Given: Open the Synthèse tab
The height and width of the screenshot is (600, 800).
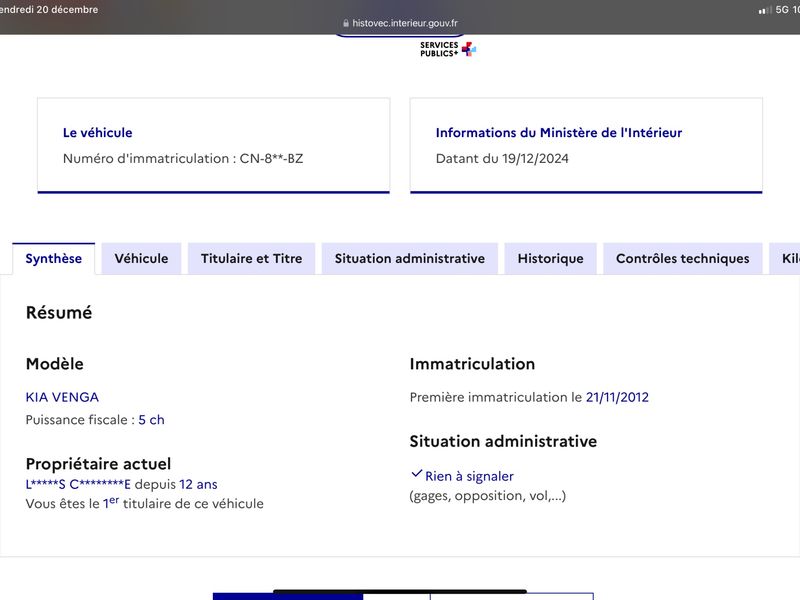Looking at the screenshot, I should click(x=54, y=259).
